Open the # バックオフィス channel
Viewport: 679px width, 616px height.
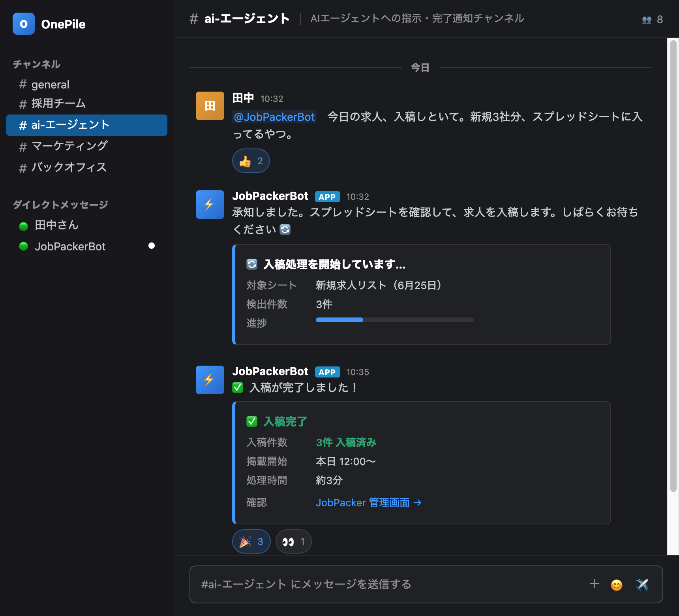click(87, 167)
